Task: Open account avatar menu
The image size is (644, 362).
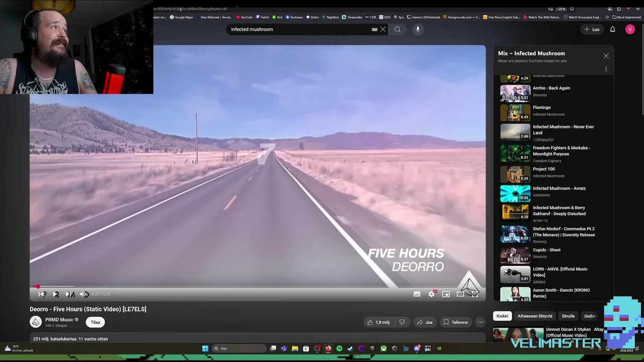Action: point(630,29)
